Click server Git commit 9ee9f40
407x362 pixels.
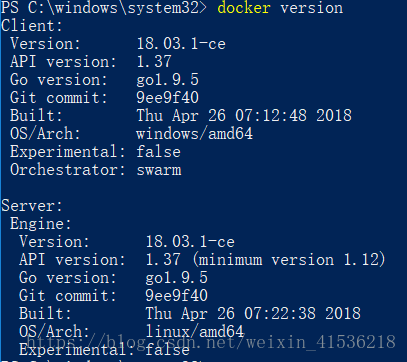(177, 296)
